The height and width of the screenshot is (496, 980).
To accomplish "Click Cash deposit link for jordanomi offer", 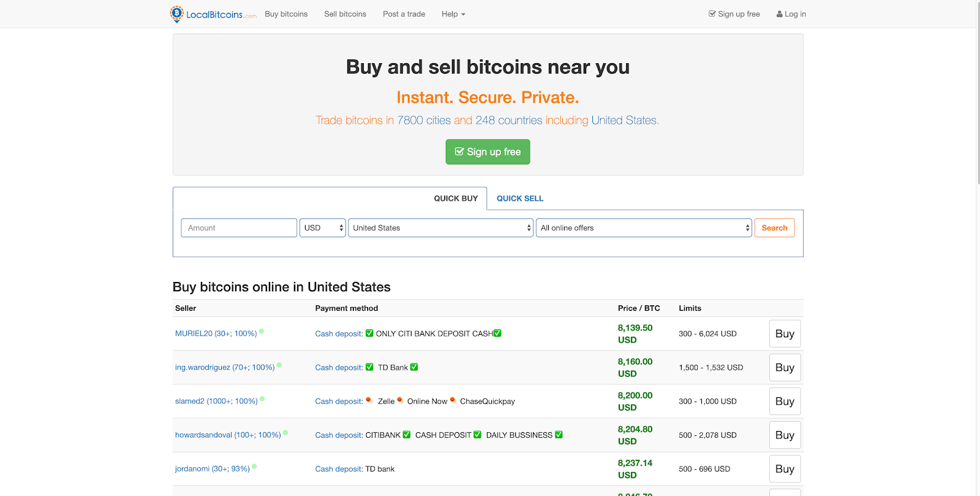I will pos(339,468).
